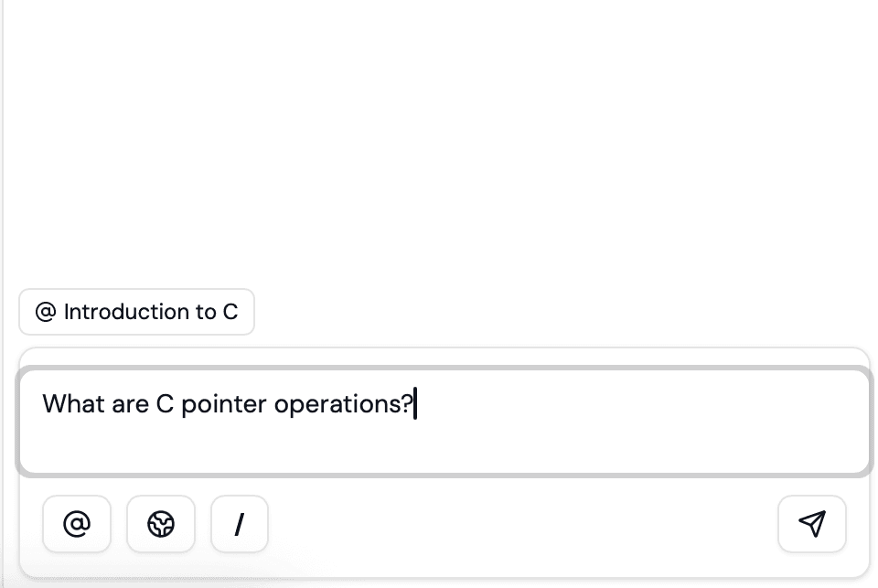
Task: Place cursor on the word "are"
Action: (x=130, y=403)
